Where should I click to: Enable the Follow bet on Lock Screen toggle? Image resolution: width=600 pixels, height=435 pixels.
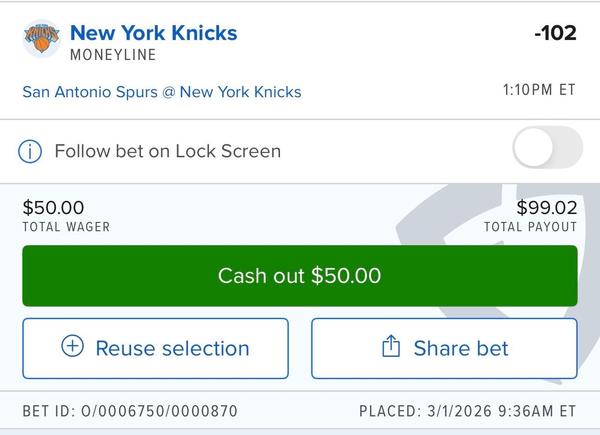[546, 150]
